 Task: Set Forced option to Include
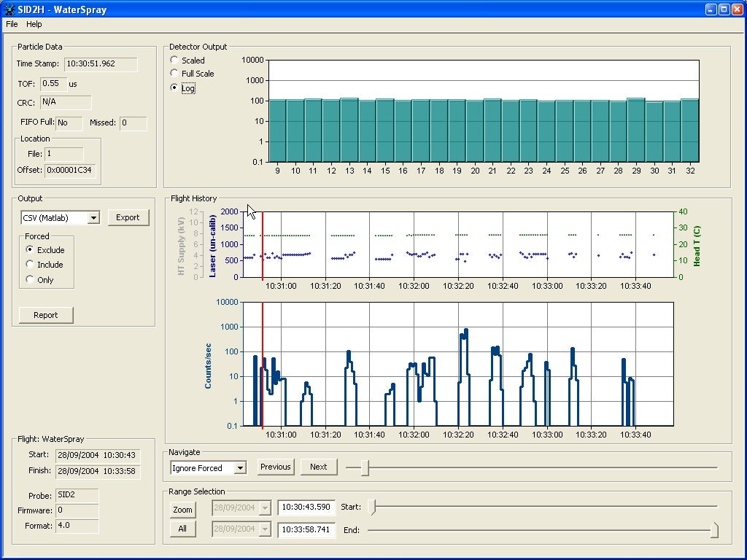(x=30, y=265)
